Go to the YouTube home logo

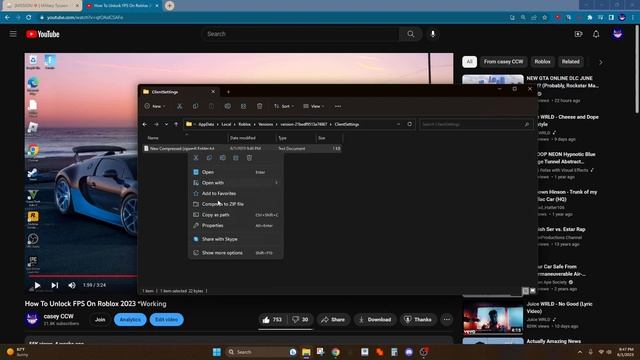[x=43, y=34]
